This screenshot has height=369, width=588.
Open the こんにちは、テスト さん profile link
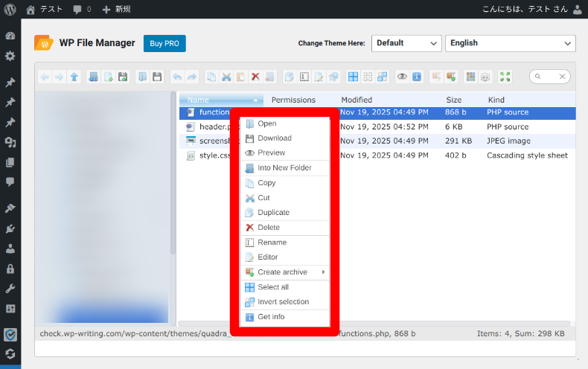tap(531, 10)
